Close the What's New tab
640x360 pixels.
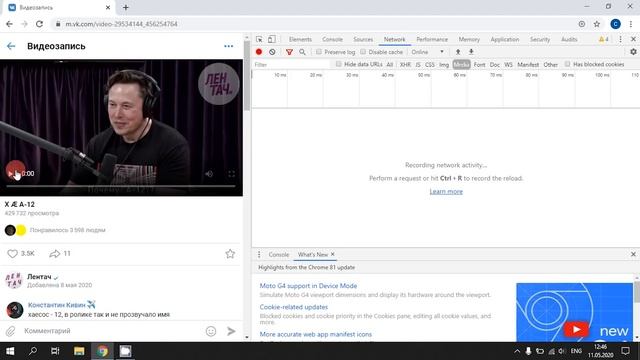[x=333, y=254]
